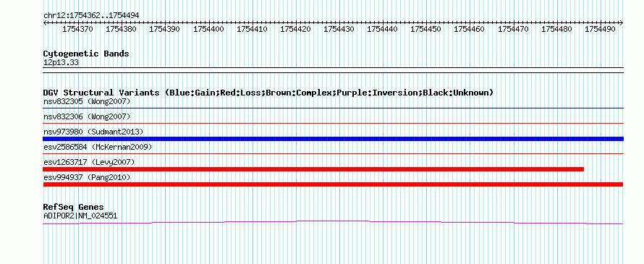The image size is (644, 264).
Task: Click the RefSeq Genes track title
Action: [74, 207]
